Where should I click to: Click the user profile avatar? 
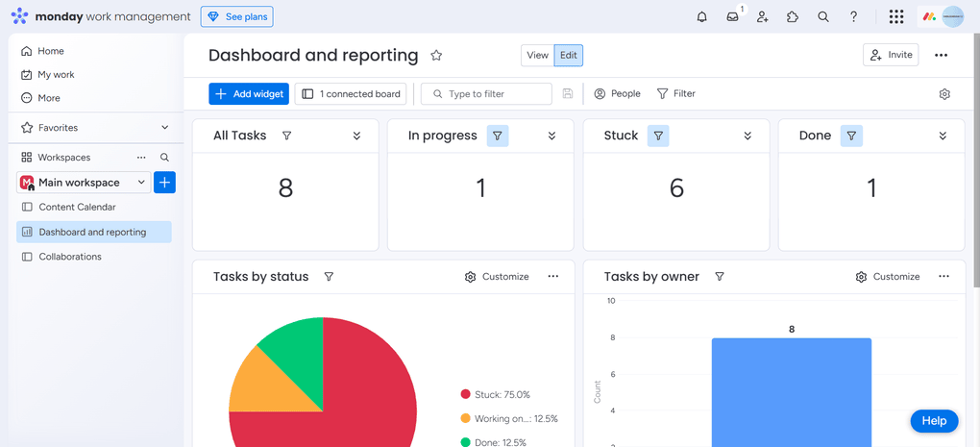(x=953, y=17)
